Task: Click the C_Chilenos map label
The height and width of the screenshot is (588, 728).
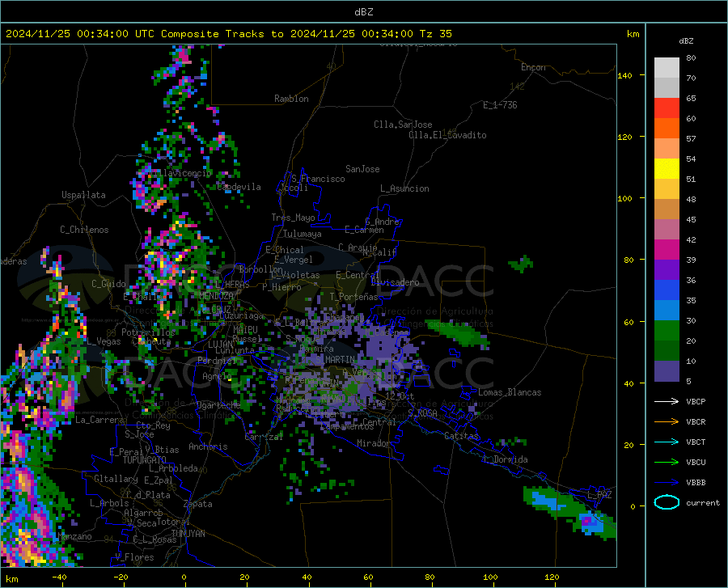Action: pos(84,230)
